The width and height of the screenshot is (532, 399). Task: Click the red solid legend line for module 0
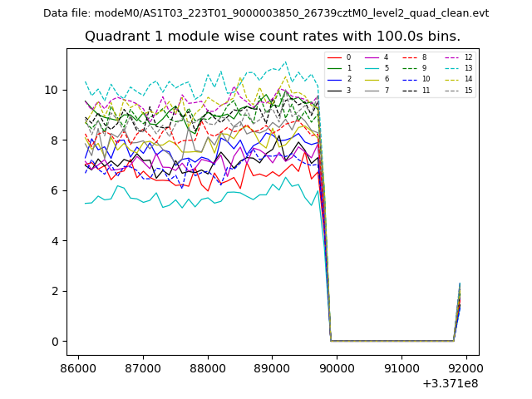[x=334, y=57]
